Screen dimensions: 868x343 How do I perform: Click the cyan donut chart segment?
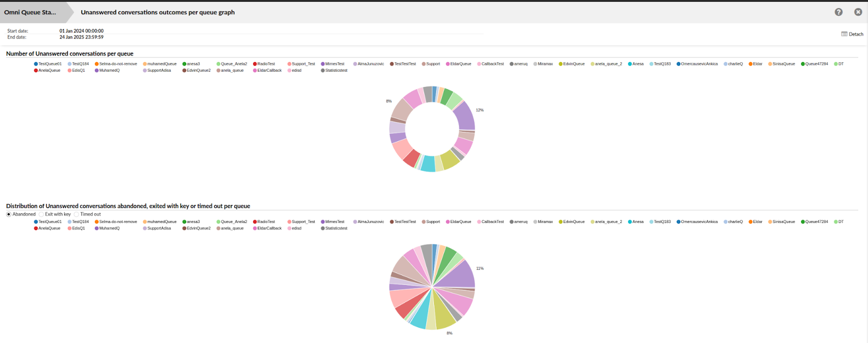(428, 164)
